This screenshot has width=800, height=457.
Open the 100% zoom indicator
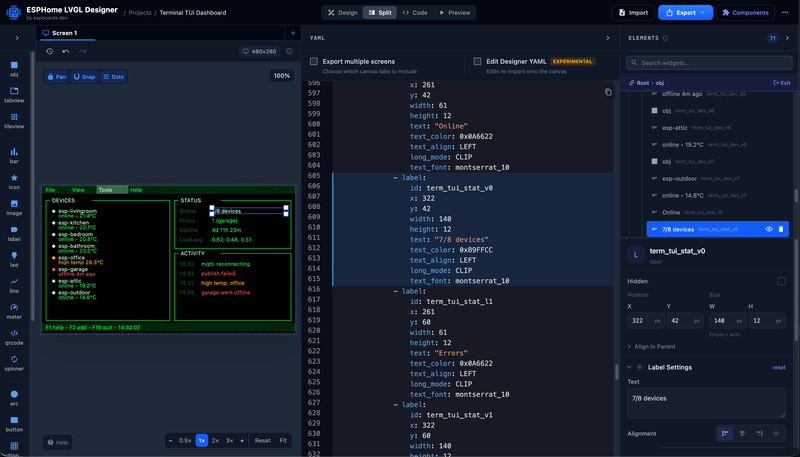click(282, 75)
